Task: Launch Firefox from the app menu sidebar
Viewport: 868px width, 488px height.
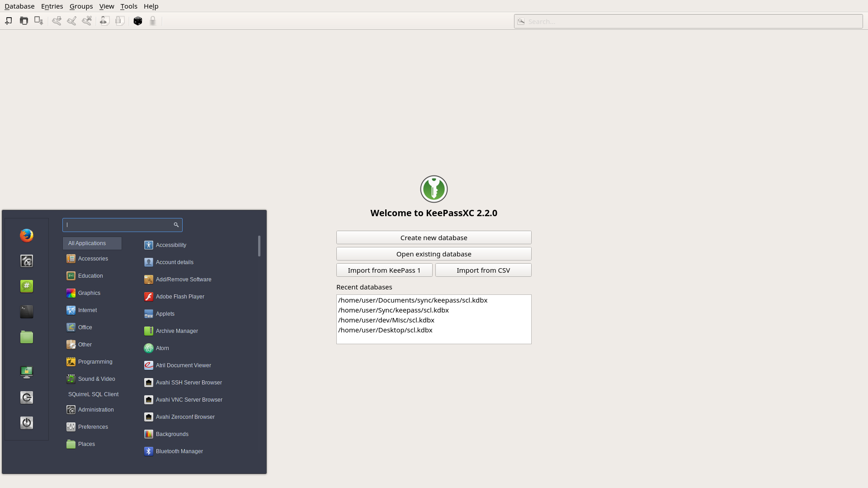Action: 26,235
